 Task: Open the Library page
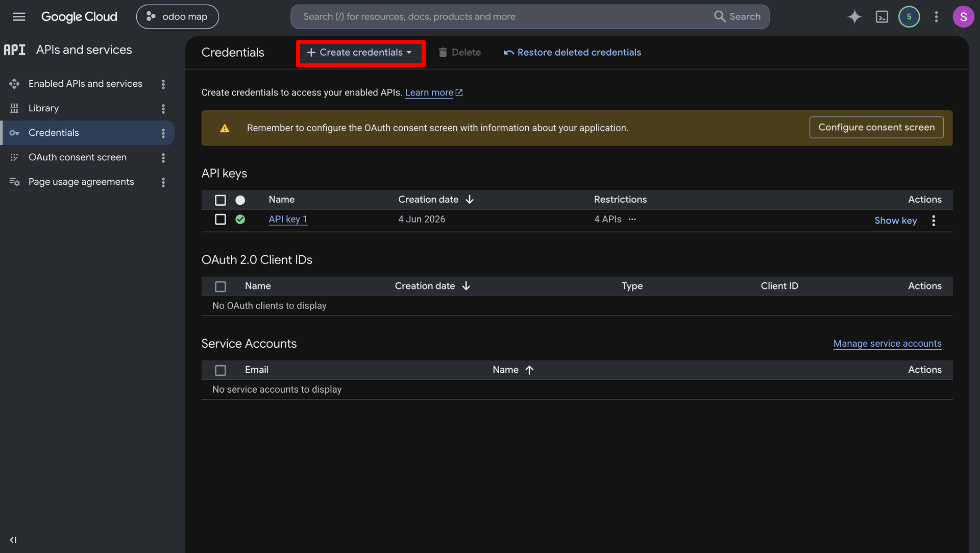(x=44, y=108)
